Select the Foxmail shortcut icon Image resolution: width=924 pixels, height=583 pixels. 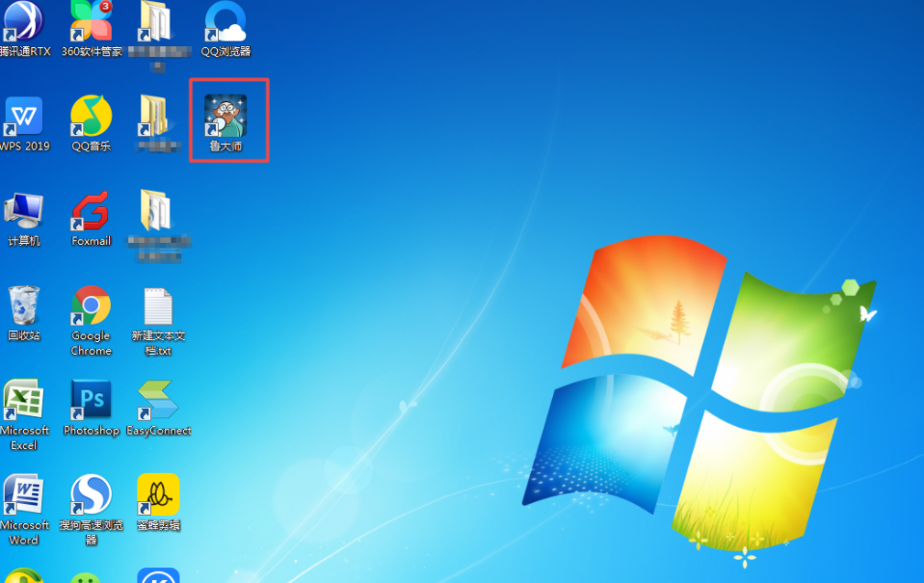pos(92,219)
